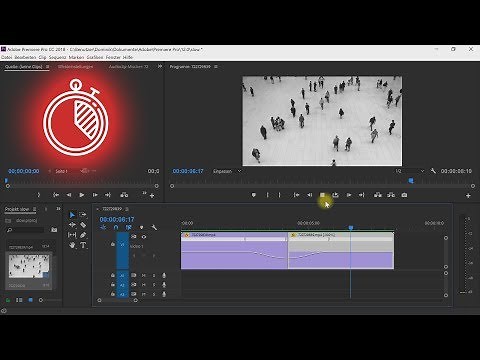Click Mark In in Program monitor
The width and height of the screenshot is (480, 360).
coord(267,195)
